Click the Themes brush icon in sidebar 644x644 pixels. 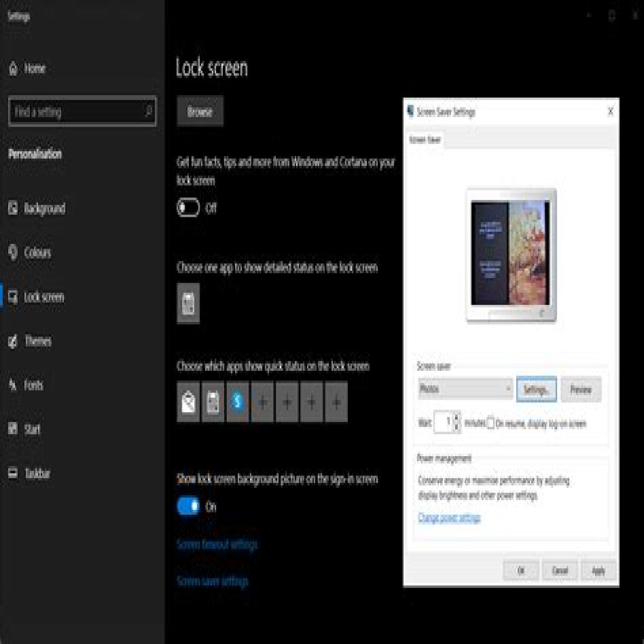pyautogui.click(x=13, y=341)
